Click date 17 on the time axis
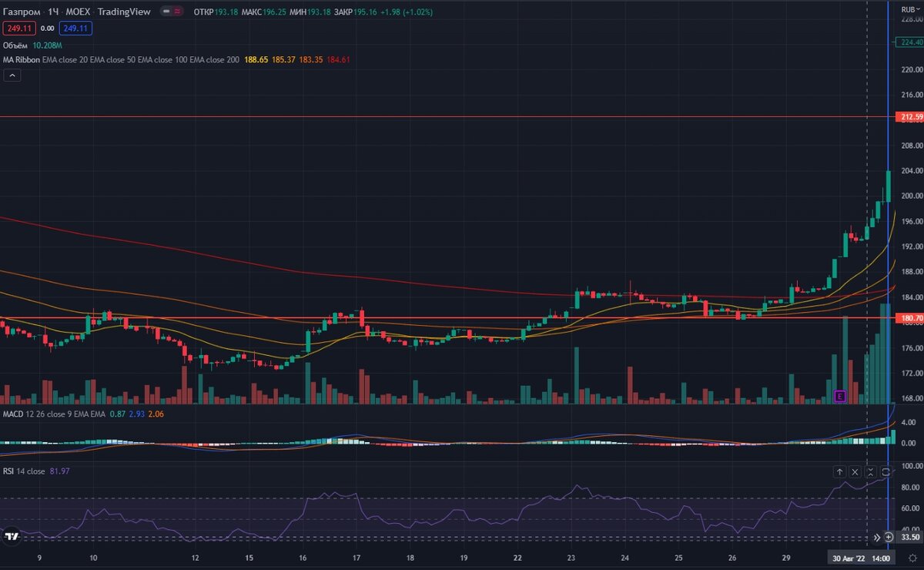This screenshot has width=924, height=570. (x=357, y=558)
